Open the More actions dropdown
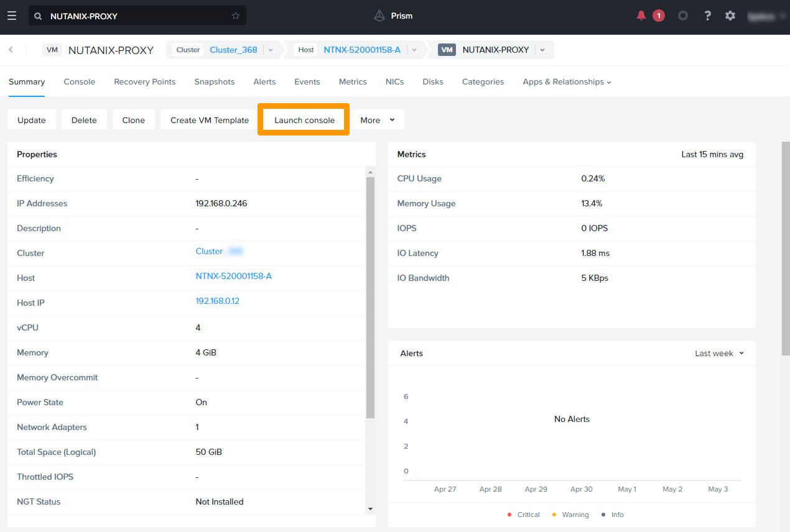 (378, 119)
